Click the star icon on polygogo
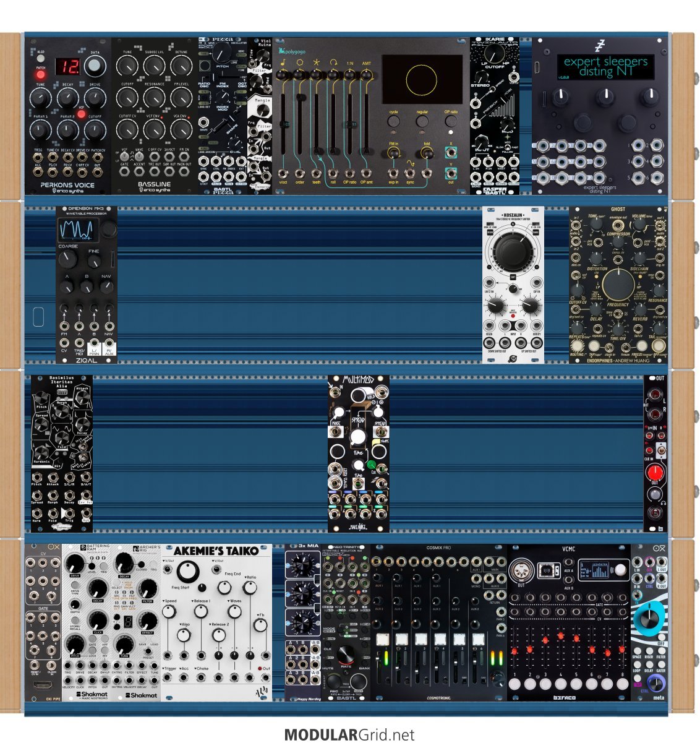This screenshot has height=748, width=700. pos(316,62)
